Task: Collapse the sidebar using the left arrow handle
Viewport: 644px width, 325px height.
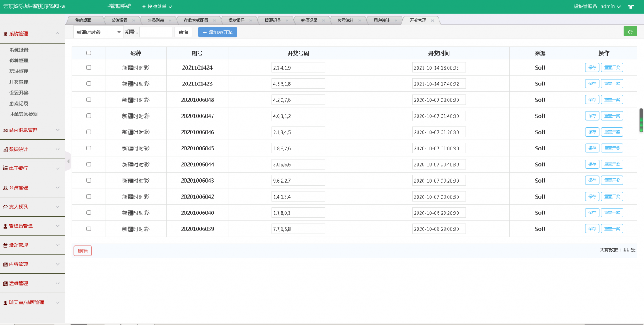Action: coord(68,161)
